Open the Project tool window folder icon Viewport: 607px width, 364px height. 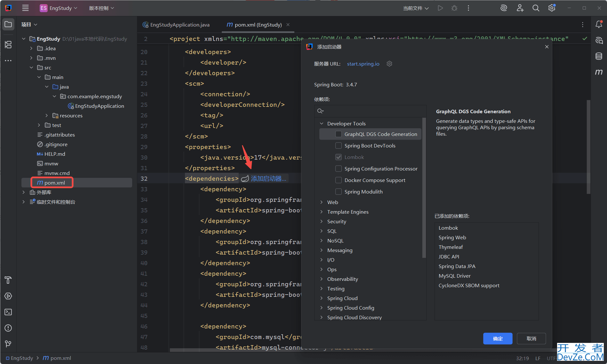coord(8,24)
